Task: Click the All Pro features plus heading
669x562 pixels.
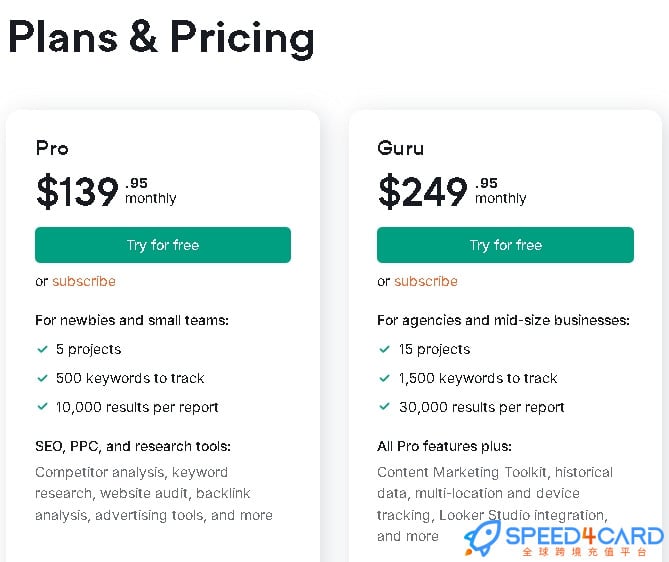Action: pos(444,446)
